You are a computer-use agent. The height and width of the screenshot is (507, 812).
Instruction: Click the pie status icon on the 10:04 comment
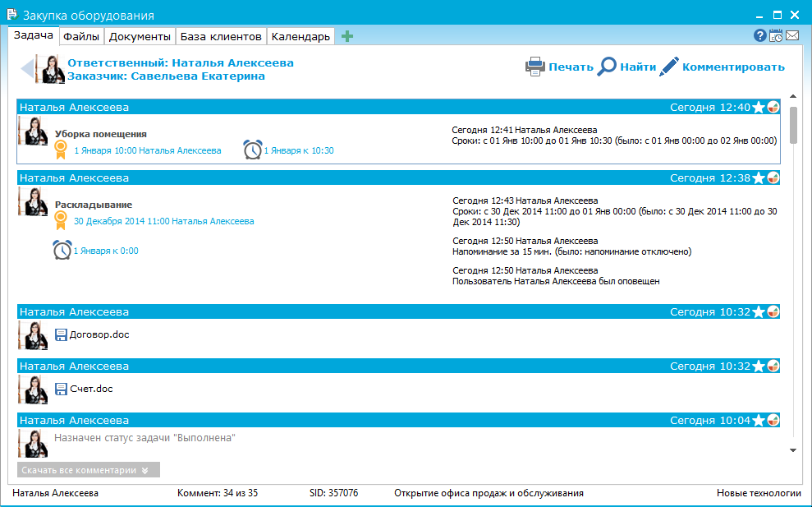click(773, 420)
